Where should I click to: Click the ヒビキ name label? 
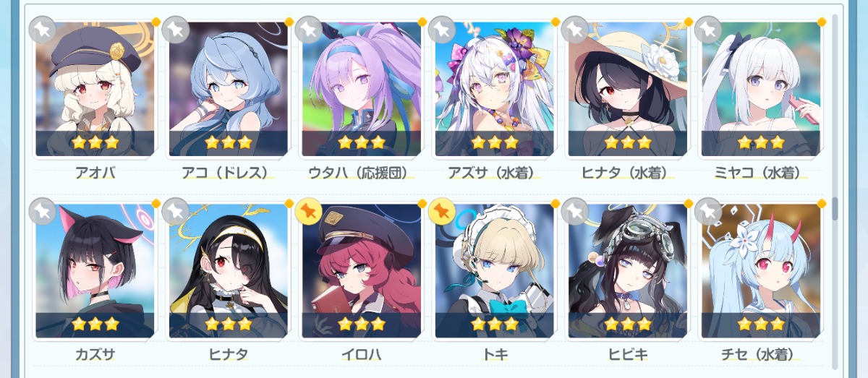(x=627, y=354)
